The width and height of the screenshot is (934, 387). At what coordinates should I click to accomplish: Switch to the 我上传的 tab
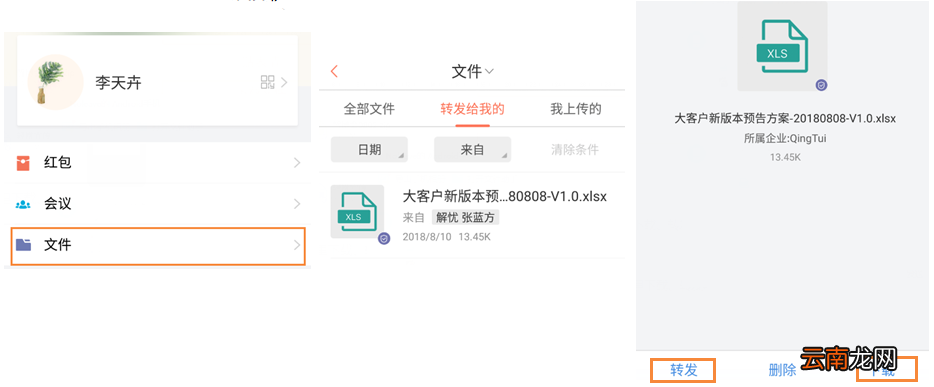(x=575, y=109)
